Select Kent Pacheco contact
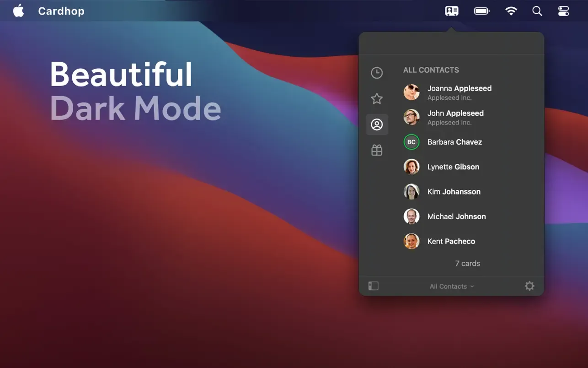Image resolution: width=588 pixels, height=368 pixels. (467, 241)
